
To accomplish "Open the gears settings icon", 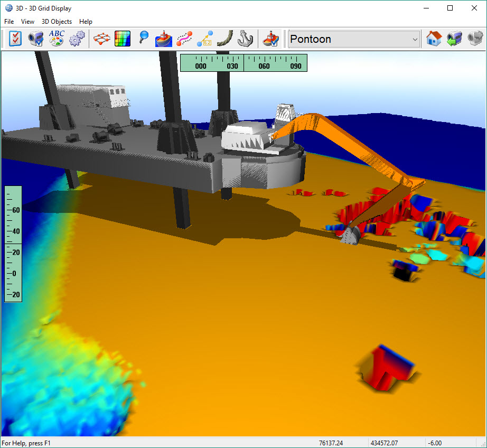I will [77, 39].
